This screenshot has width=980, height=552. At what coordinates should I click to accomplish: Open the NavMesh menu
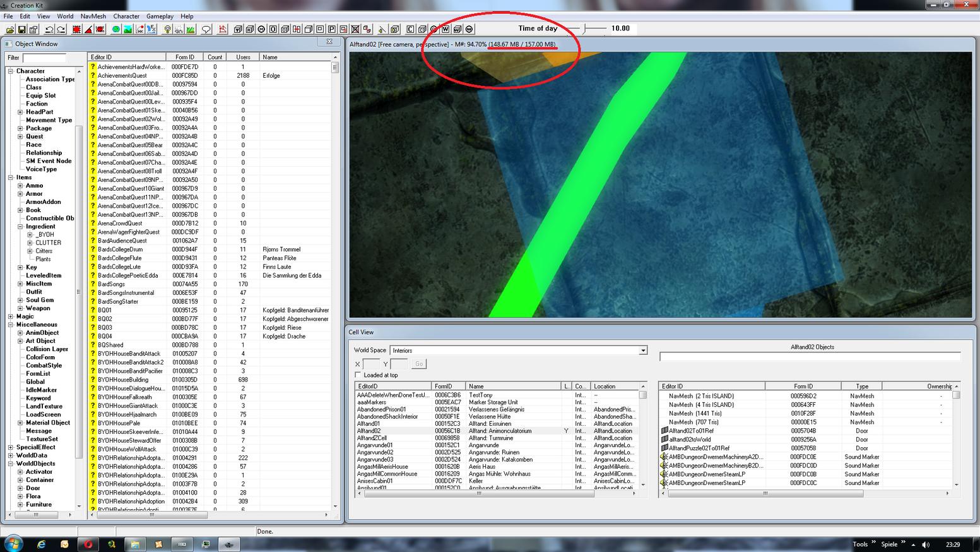click(x=93, y=16)
